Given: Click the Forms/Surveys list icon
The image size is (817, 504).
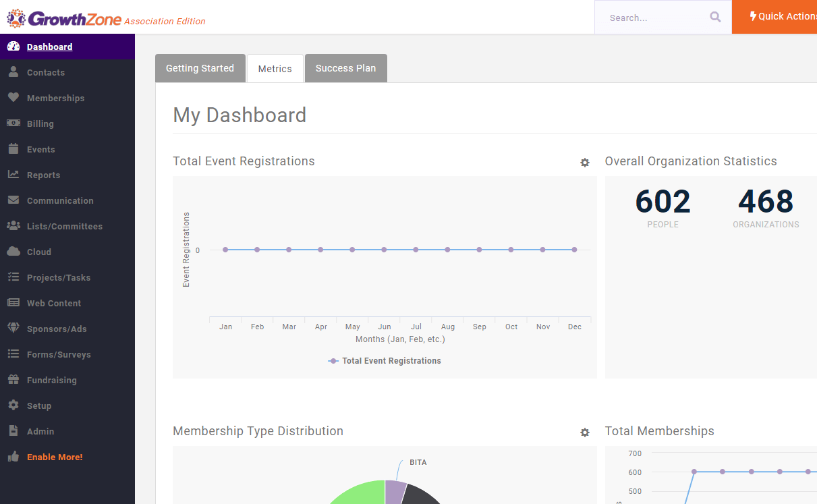Looking at the screenshot, I should (x=13, y=354).
